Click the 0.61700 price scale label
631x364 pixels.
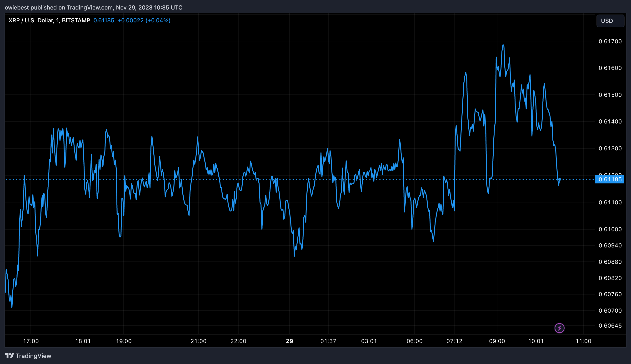(610, 41)
